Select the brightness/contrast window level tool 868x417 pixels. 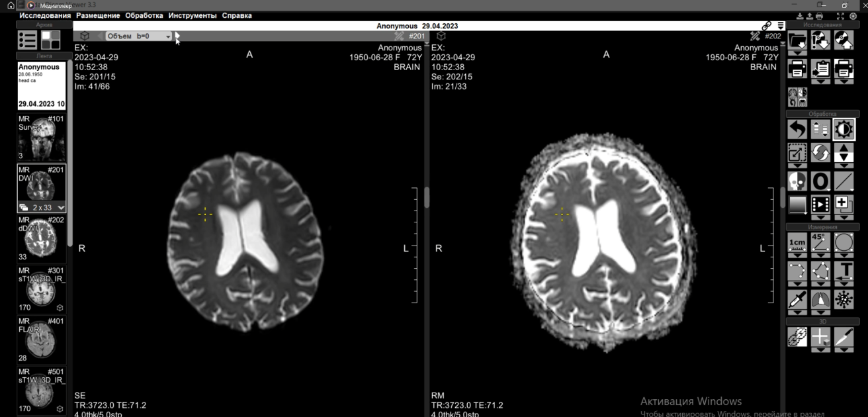coord(844,129)
